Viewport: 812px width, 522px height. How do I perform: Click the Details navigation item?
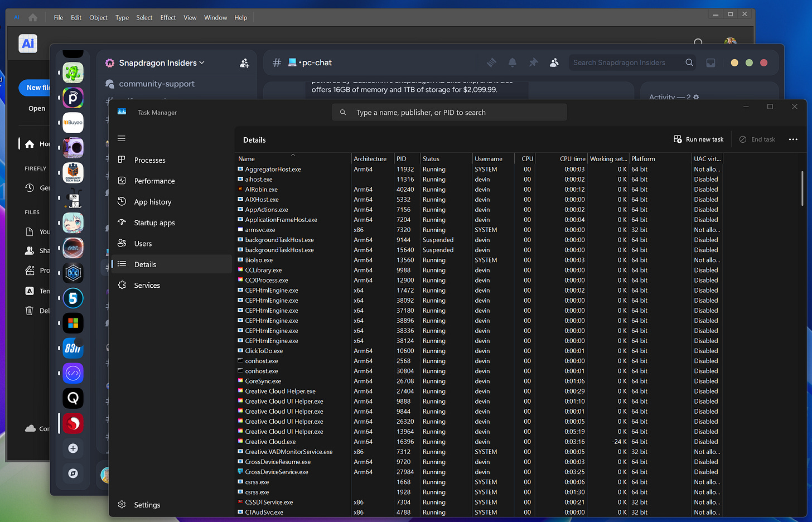pyautogui.click(x=171, y=264)
